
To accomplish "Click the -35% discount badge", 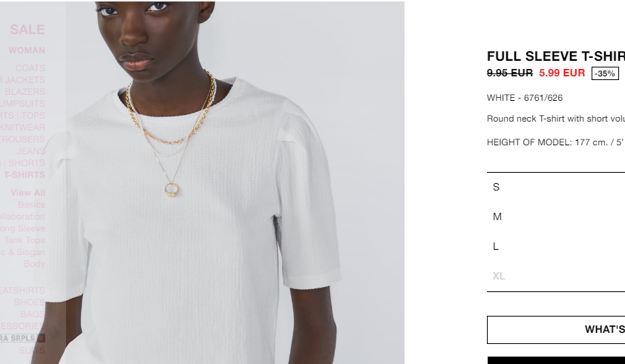I will [605, 73].
